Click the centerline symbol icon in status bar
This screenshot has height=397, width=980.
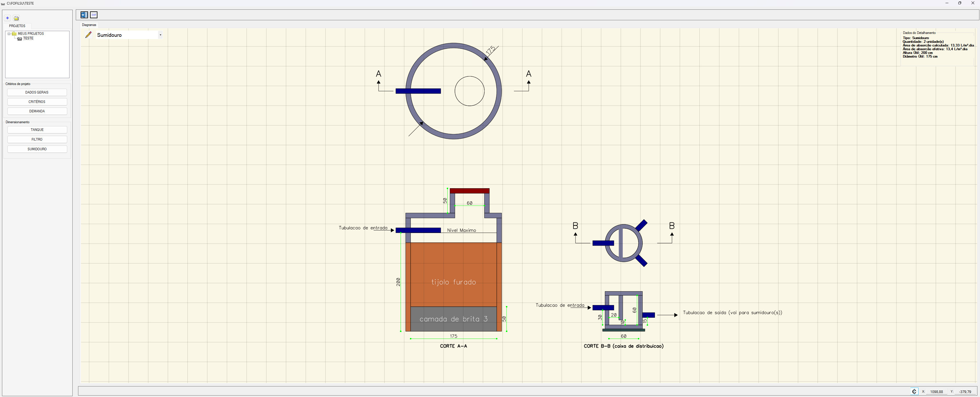[x=914, y=391]
